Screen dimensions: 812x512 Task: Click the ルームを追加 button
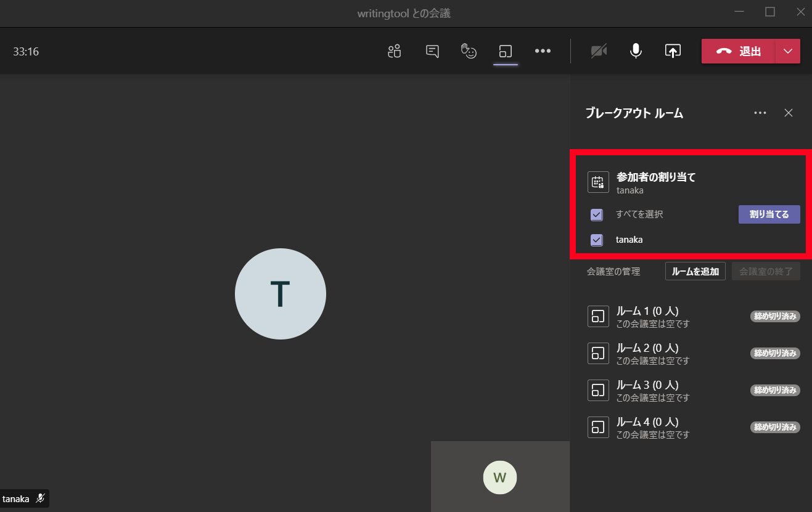695,271
